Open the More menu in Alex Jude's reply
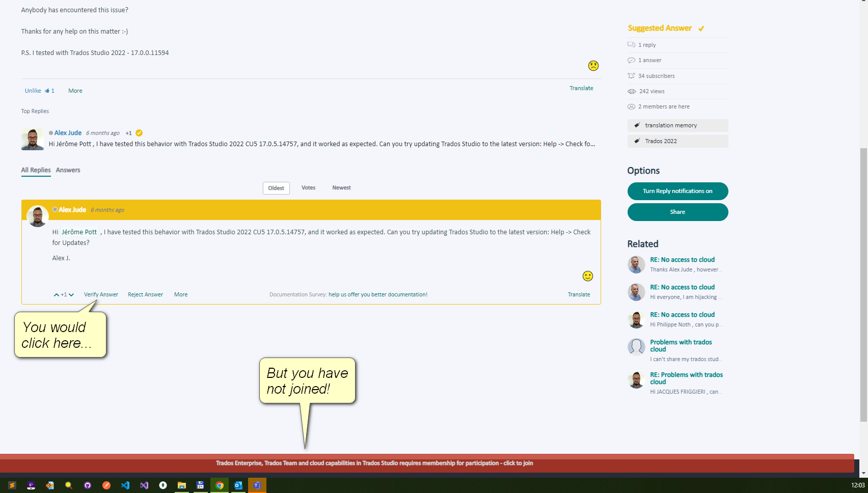This screenshot has height=493, width=868. click(x=181, y=294)
